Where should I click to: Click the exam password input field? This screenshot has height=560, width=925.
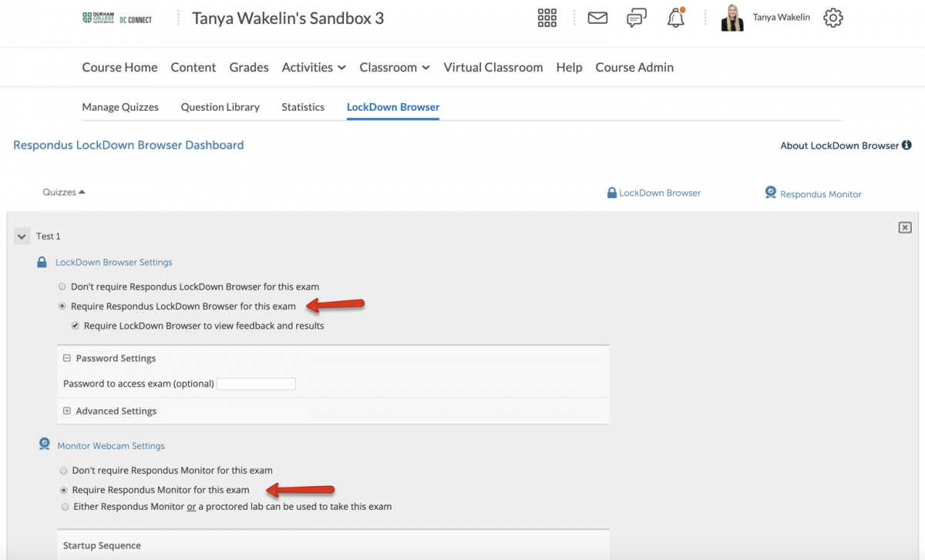click(256, 384)
